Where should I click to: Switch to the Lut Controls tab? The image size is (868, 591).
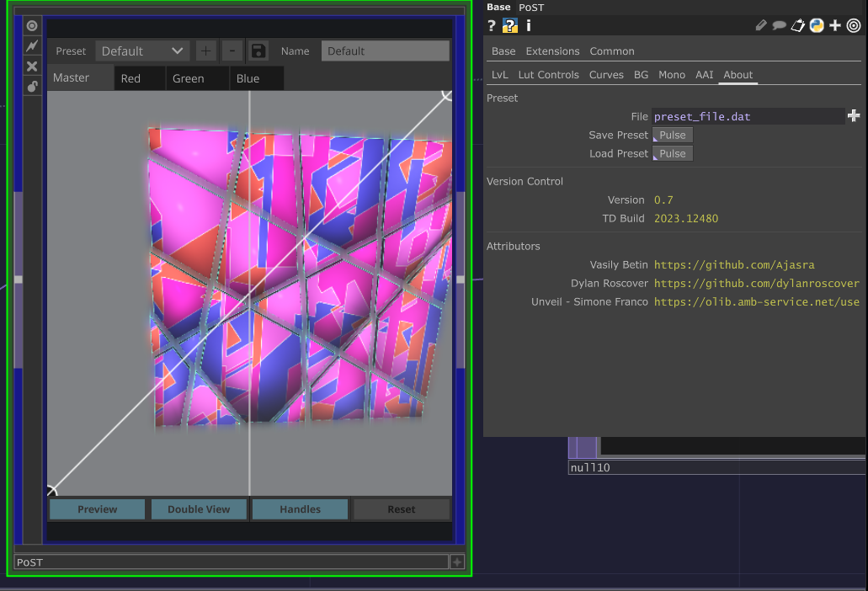(548, 75)
